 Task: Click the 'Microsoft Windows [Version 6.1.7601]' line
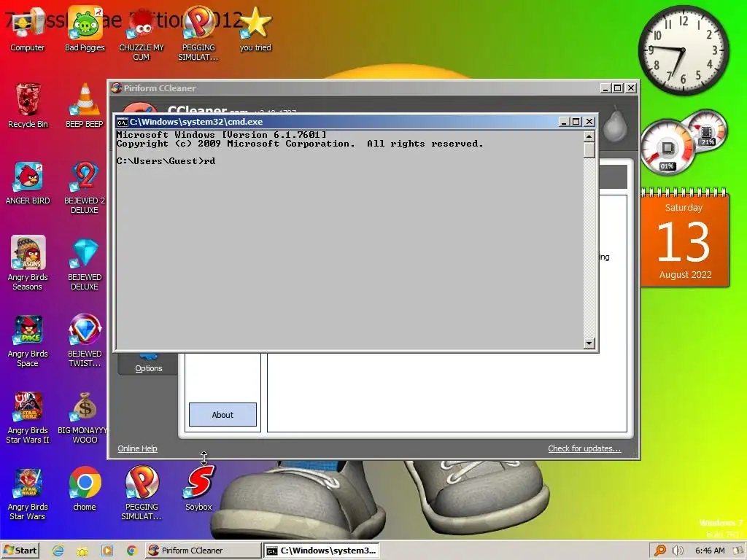(222, 135)
